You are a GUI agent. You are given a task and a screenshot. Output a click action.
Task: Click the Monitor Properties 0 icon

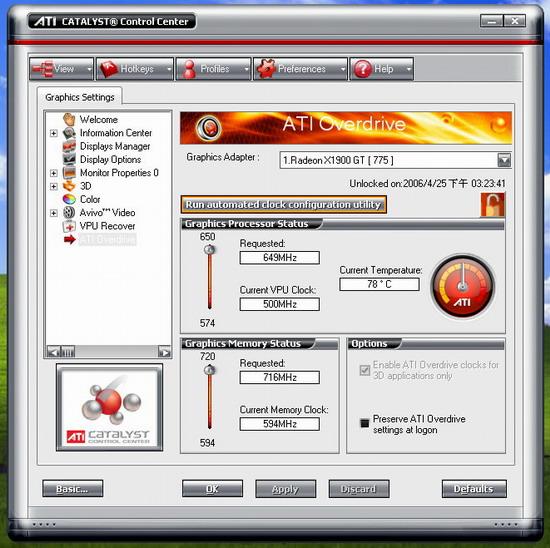point(69,173)
